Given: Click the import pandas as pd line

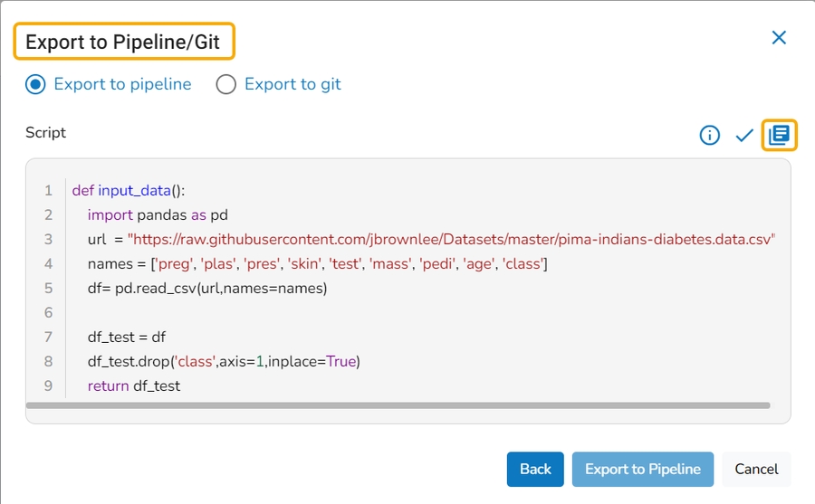Looking at the screenshot, I should pyautogui.click(x=158, y=215).
